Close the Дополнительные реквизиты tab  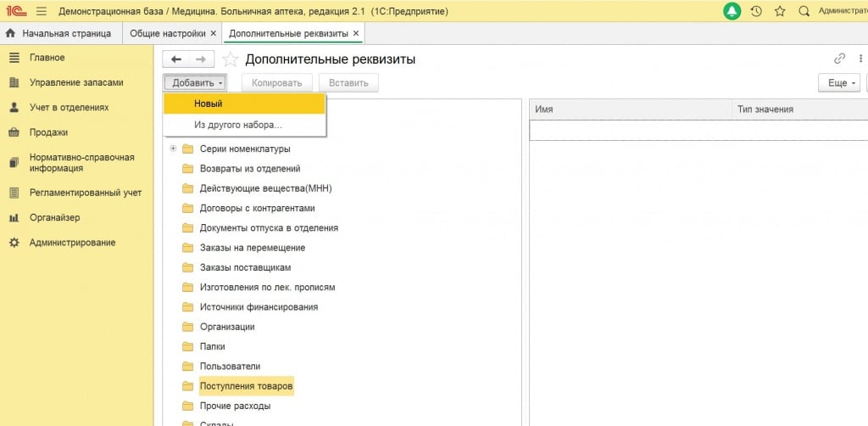point(356,34)
